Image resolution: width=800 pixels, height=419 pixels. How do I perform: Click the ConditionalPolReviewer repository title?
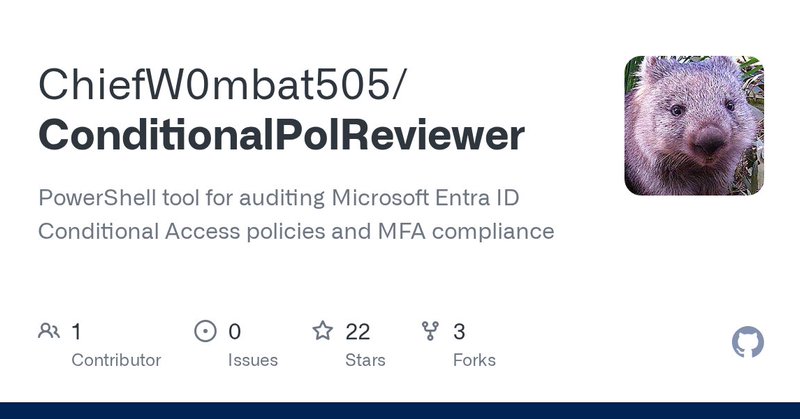click(281, 135)
